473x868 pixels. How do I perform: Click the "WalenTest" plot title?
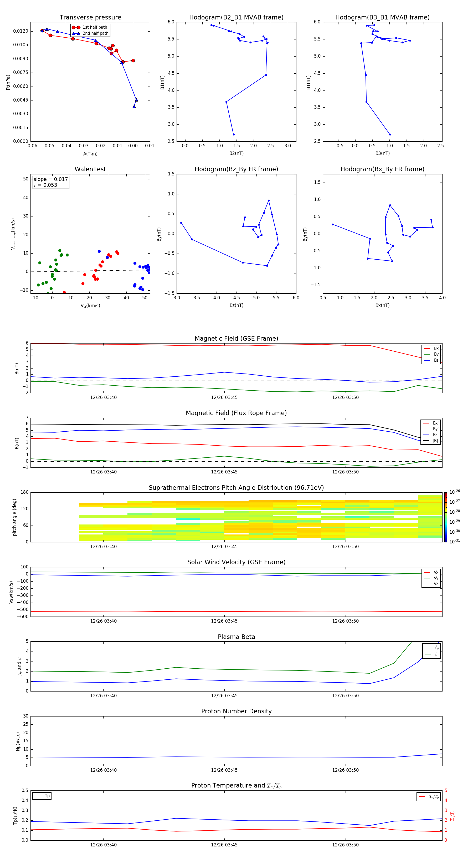point(90,169)
